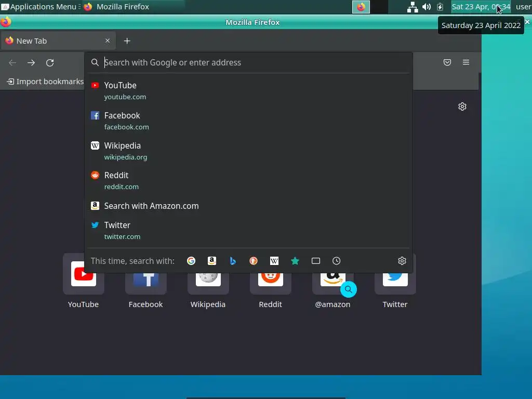Image resolution: width=532 pixels, height=399 pixels.
Task: Close the New Tab tab
Action: click(x=108, y=41)
